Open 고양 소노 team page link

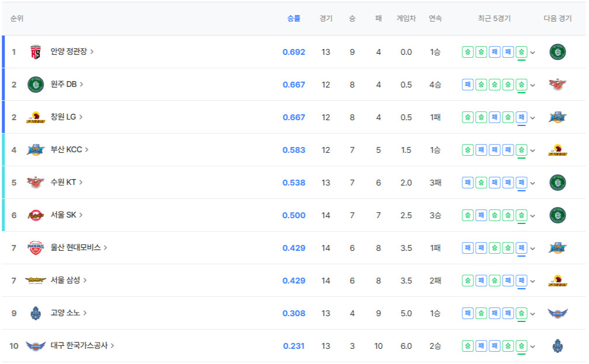[x=68, y=313]
